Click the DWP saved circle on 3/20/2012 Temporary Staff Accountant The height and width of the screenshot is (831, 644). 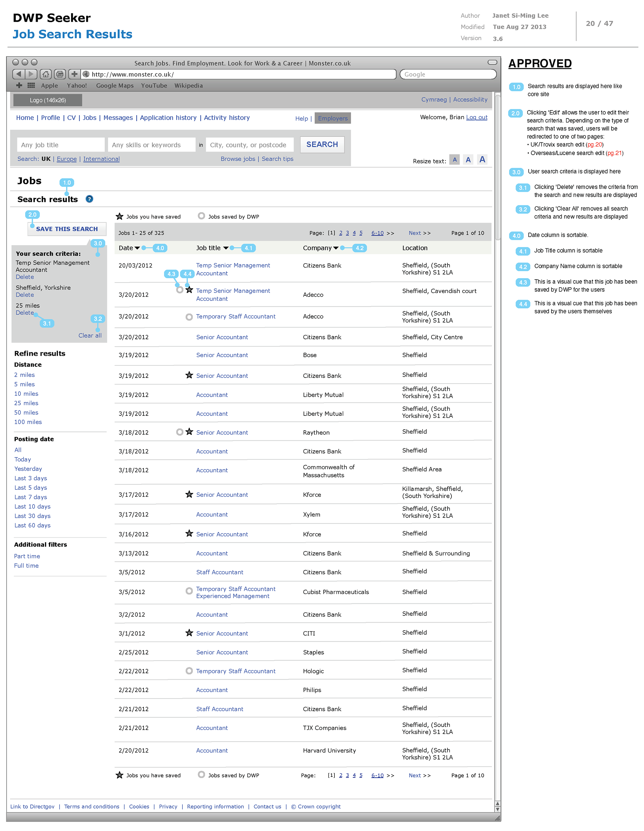[x=189, y=317]
